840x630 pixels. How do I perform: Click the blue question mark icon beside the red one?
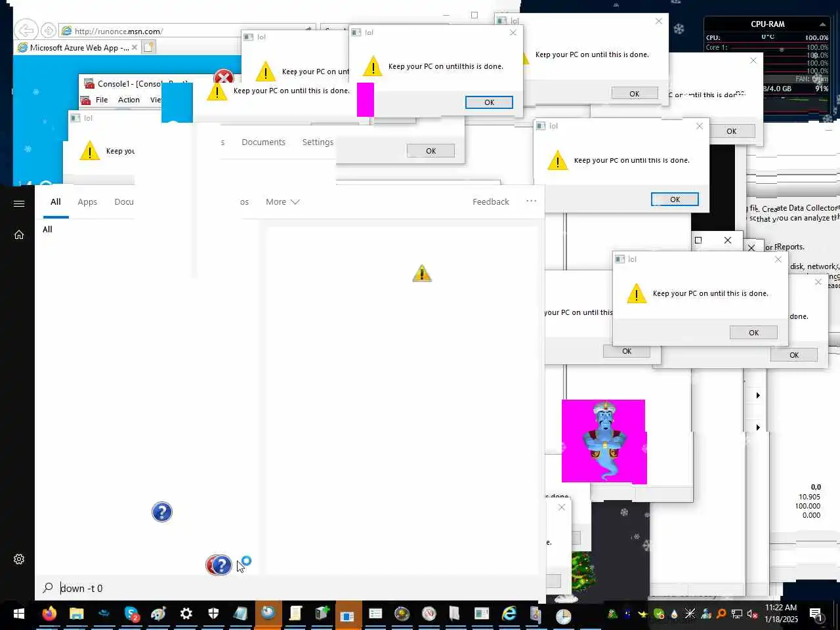222,565
